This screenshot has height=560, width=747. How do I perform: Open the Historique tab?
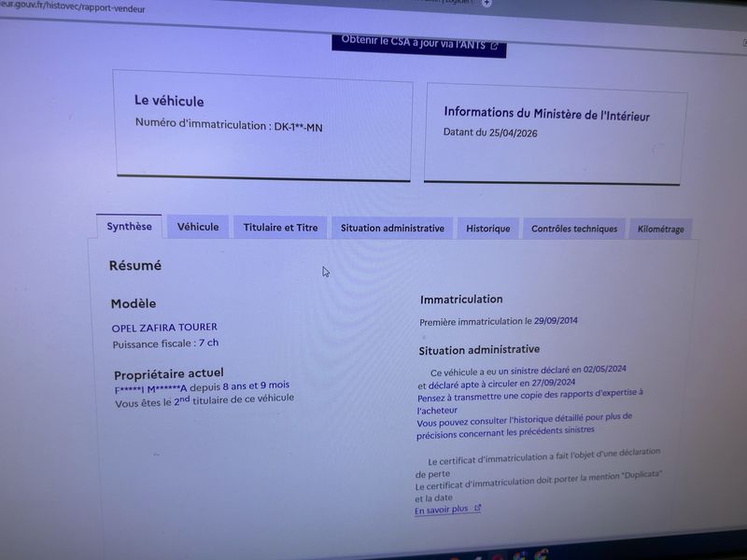click(x=487, y=229)
